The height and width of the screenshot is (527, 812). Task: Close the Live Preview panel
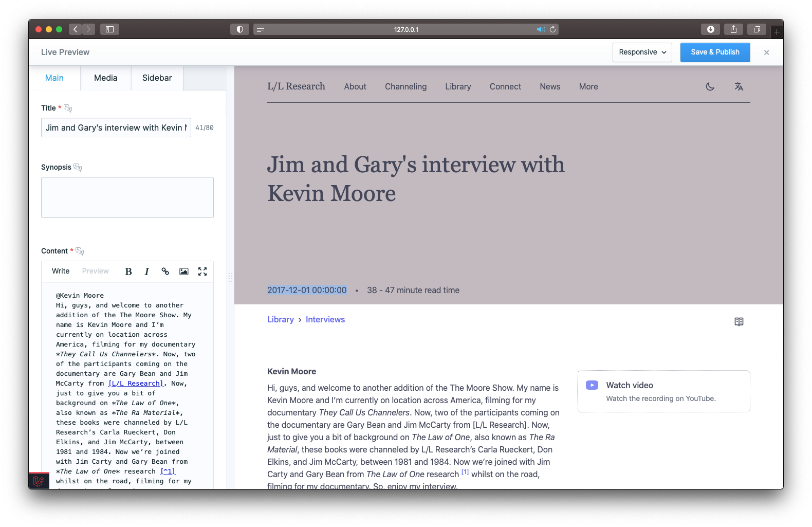pos(766,52)
